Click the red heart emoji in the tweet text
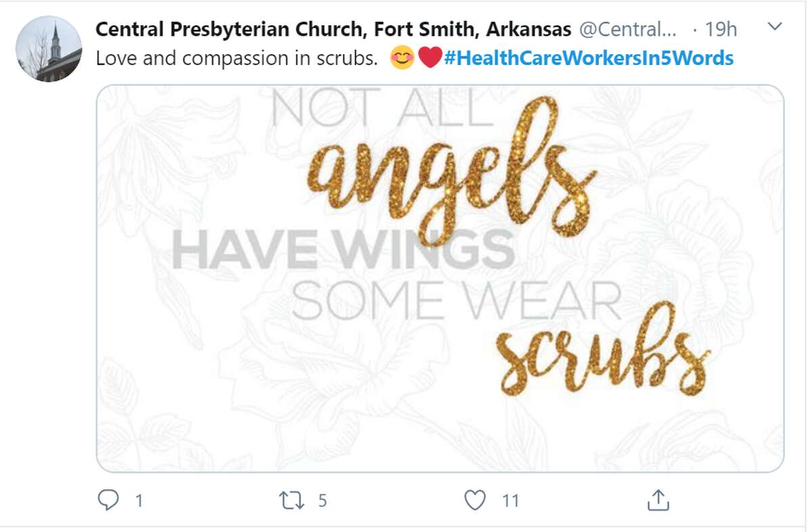Viewport: 812px width, 532px height. [430, 58]
